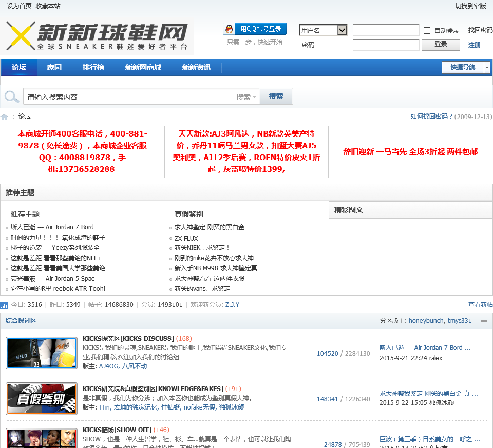Image resolution: width=493 pixels, height=448 pixels.
Task: Click the 登录 button
Action: tap(441, 45)
